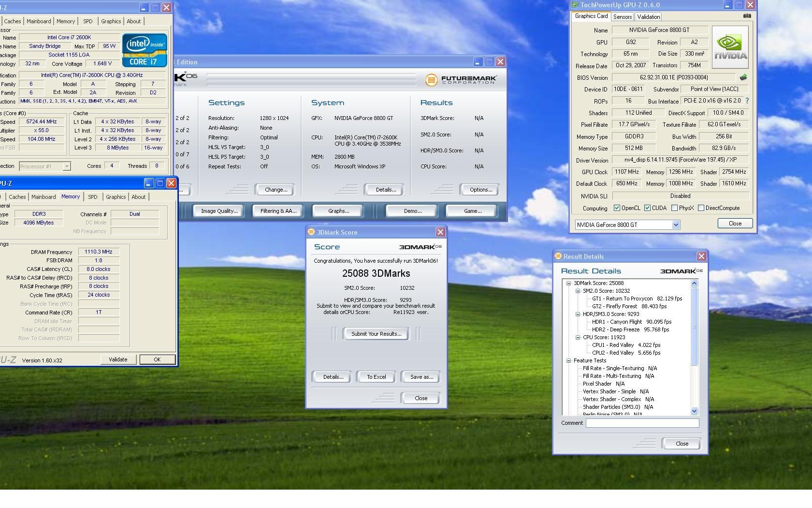Viewport: 812px width, 508px height.
Task: Click Close button in Result Details
Action: coord(681,444)
